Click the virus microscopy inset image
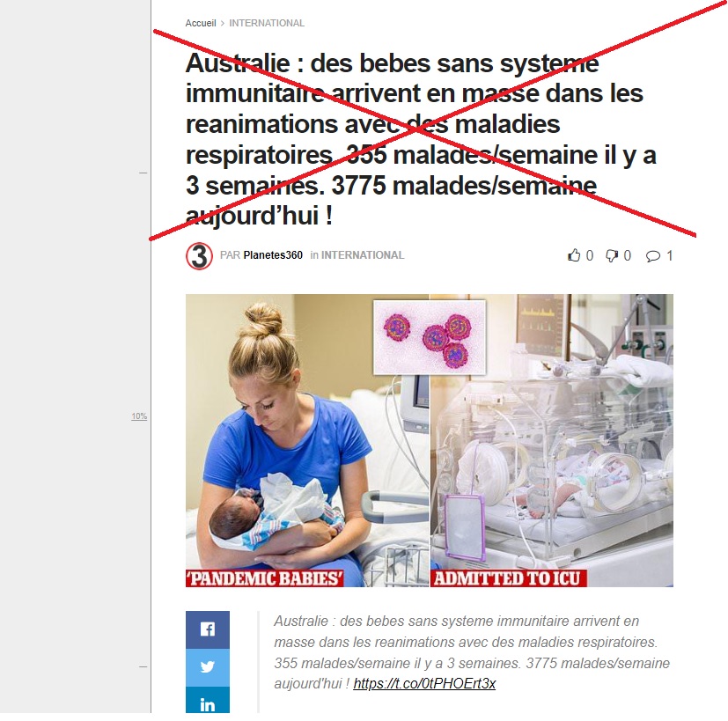Viewport: 728px width, 721px height. tap(430, 337)
